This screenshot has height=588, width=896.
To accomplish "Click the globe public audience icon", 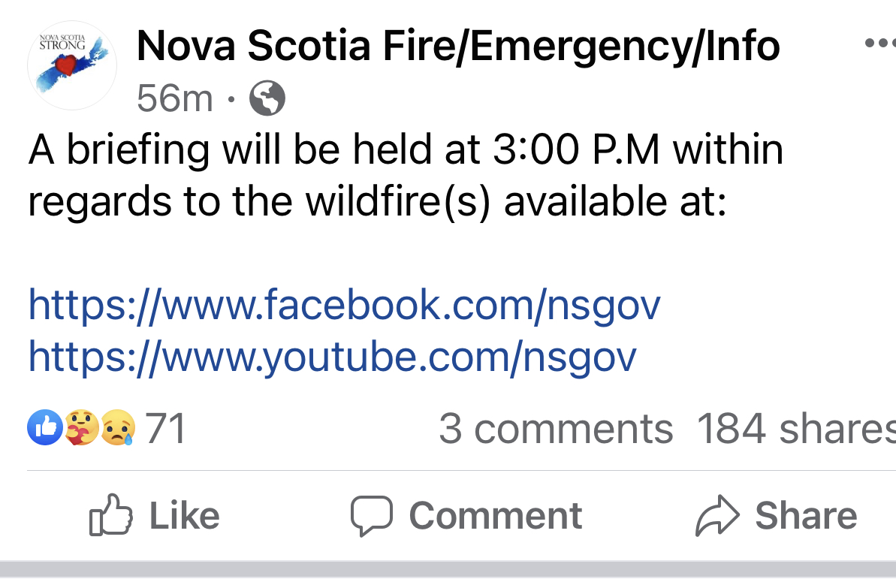I will [267, 98].
